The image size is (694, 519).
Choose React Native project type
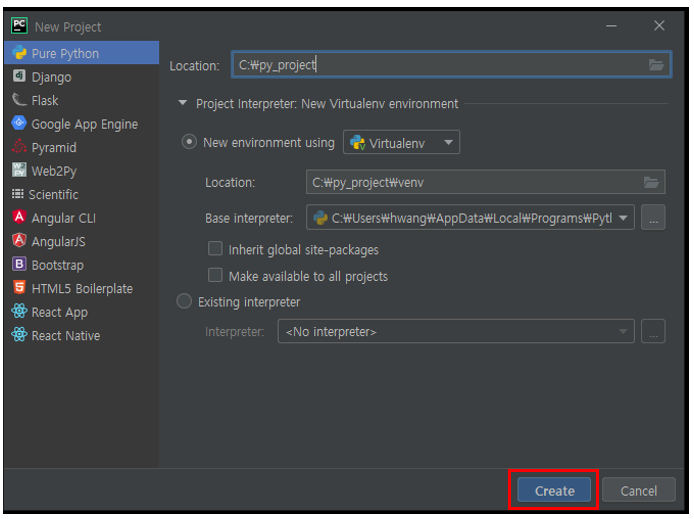(x=81, y=334)
